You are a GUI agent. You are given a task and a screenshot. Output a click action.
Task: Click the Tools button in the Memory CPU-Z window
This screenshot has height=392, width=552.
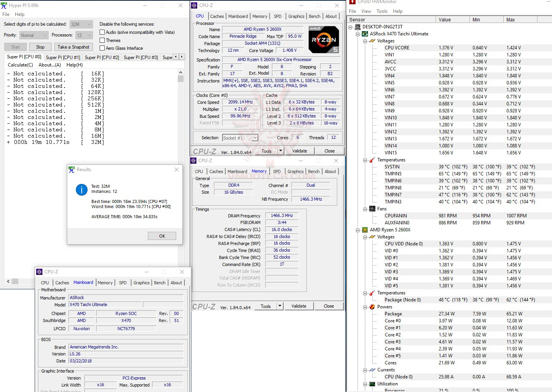[x=266, y=306]
